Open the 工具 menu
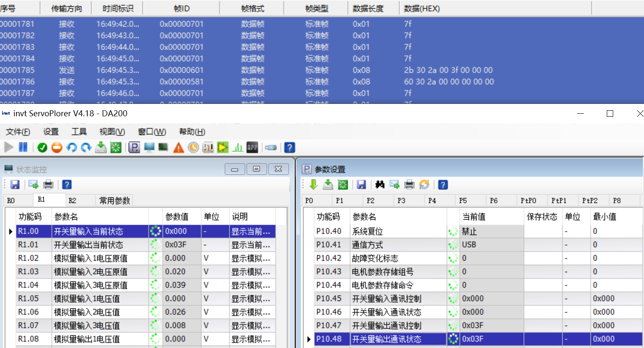This screenshot has height=348, width=644. tap(79, 132)
